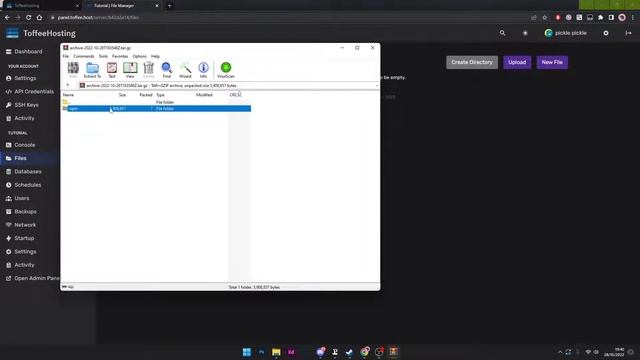Open the Find magnifier tool
The height and width of the screenshot is (360, 640).
coord(167,70)
